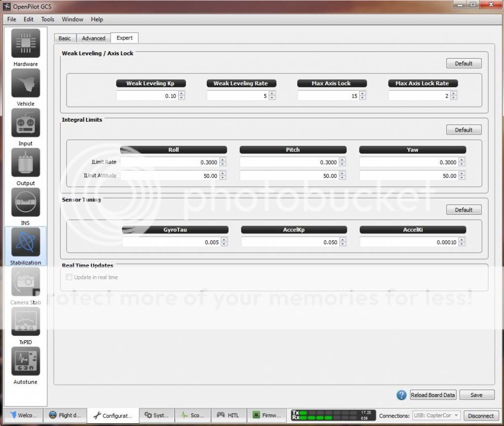Open the Help menu
The image size is (504, 426).
pyautogui.click(x=97, y=19)
